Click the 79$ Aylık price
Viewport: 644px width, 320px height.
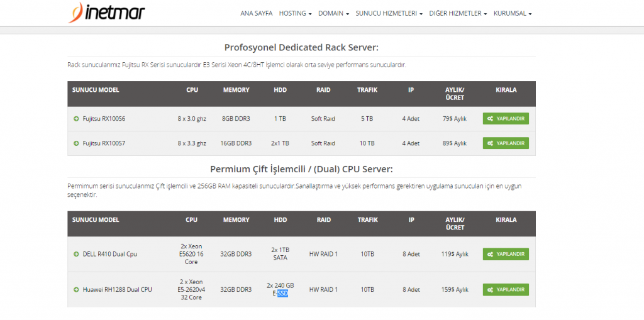click(x=455, y=119)
